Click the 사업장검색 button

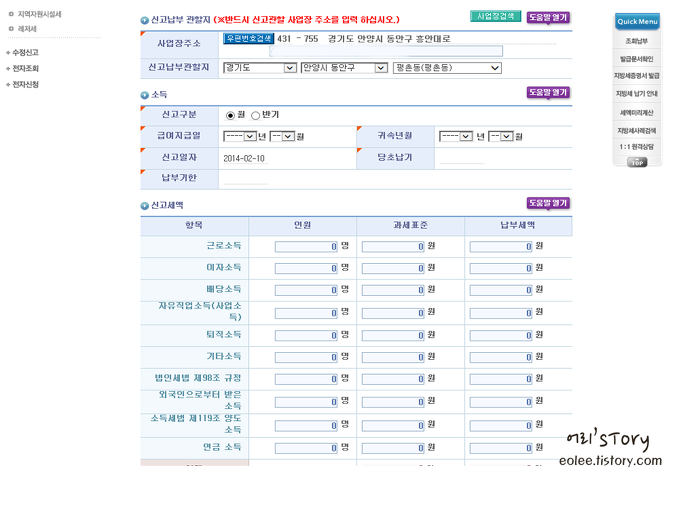pos(495,16)
